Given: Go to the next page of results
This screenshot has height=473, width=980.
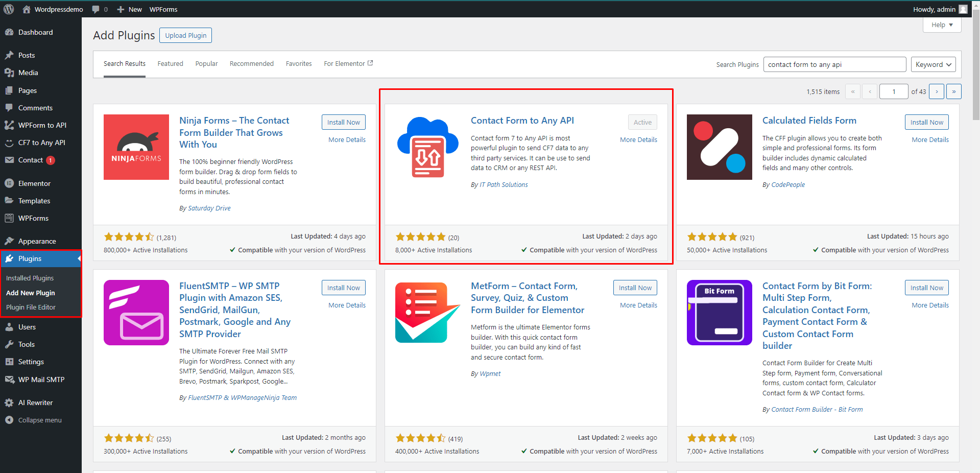Looking at the screenshot, I should click(x=936, y=91).
